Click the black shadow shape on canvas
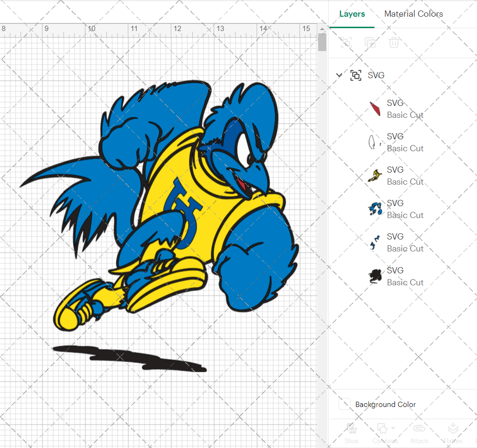The width and height of the screenshot is (477, 448). coord(130,359)
